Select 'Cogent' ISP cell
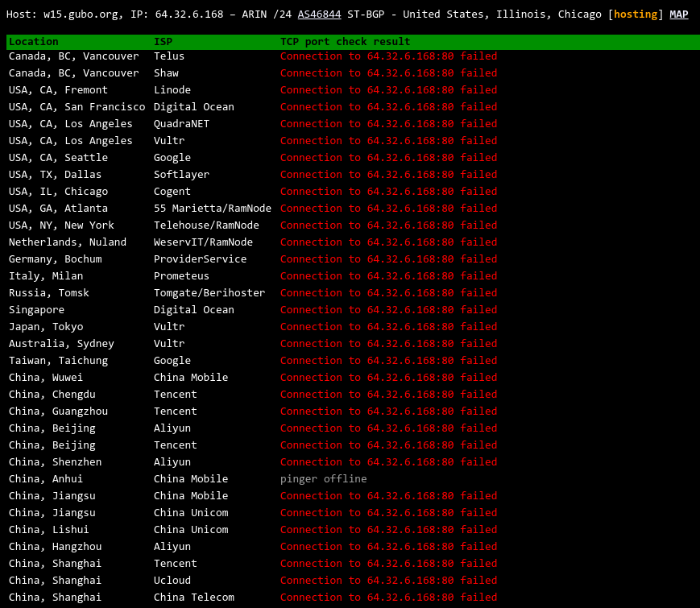 [172, 192]
